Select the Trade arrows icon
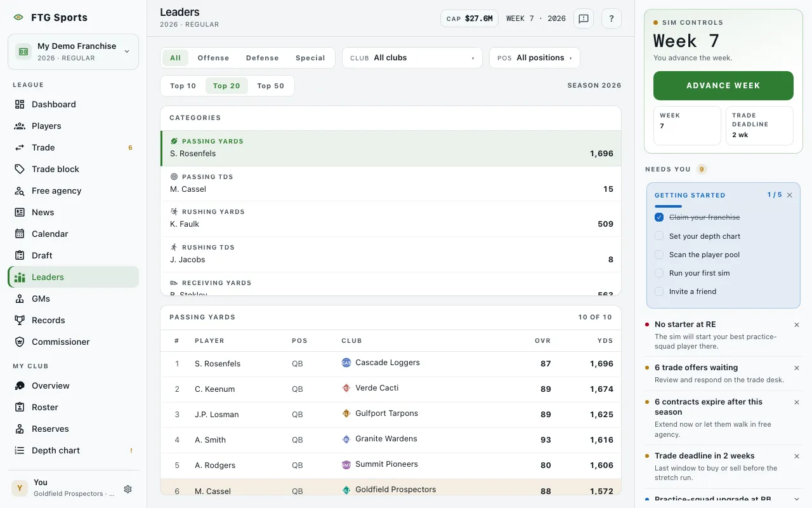Viewport: 812px width, 508px height. tap(20, 147)
